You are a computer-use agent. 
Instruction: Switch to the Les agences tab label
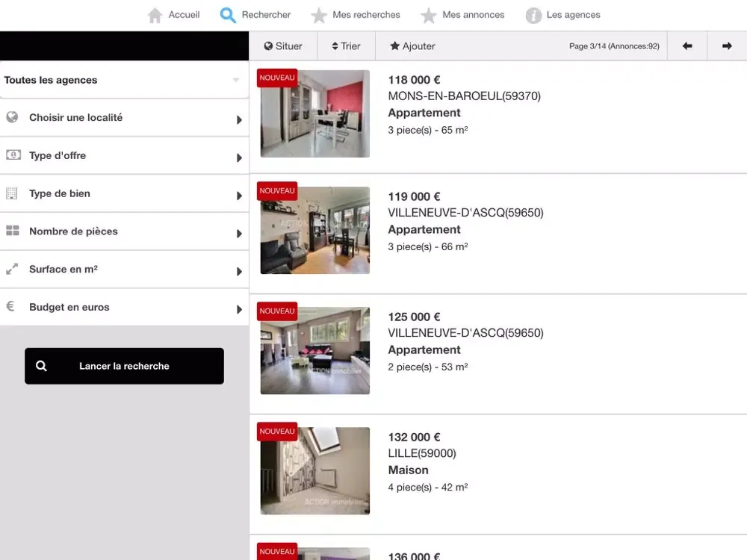[573, 15]
